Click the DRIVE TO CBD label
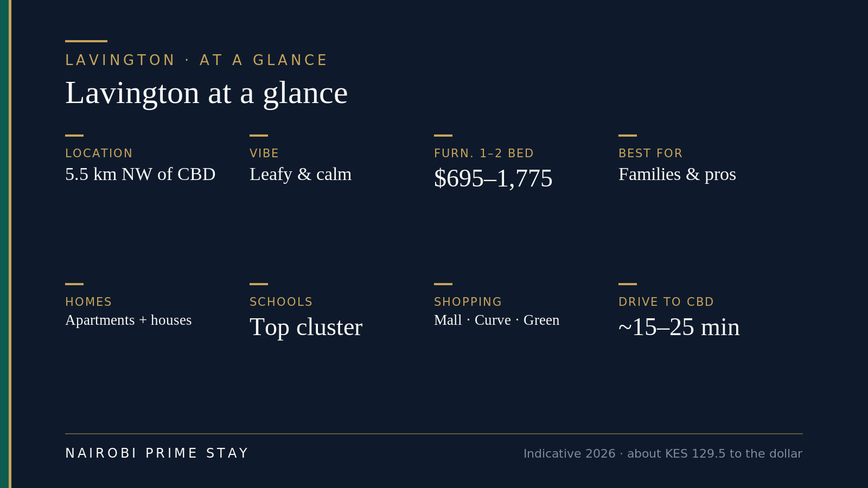The width and height of the screenshot is (868, 488). click(x=666, y=302)
